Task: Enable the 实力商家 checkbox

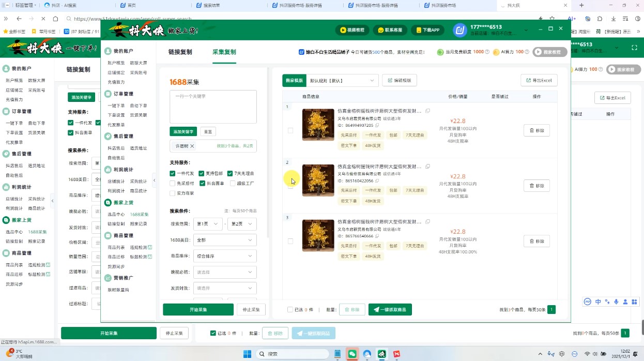Action: coord(172,193)
